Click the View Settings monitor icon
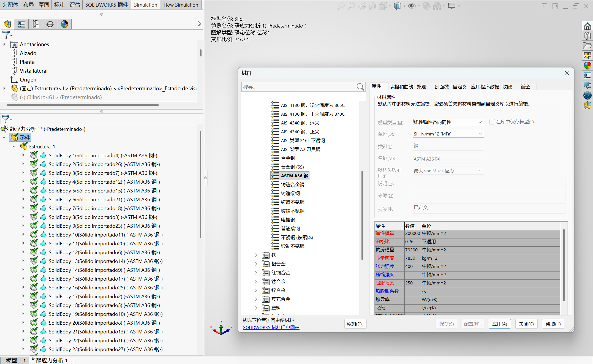 coord(452,6)
